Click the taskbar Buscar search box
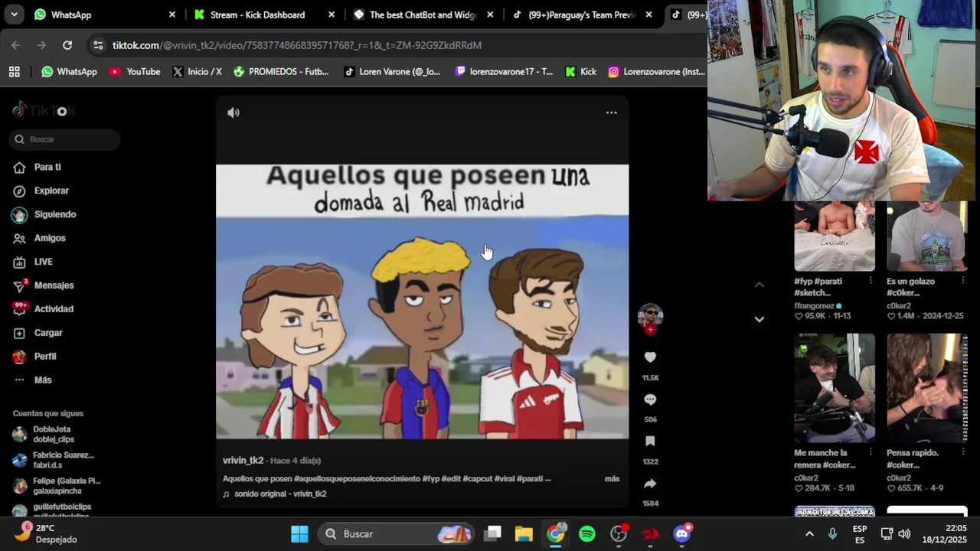 [397, 533]
